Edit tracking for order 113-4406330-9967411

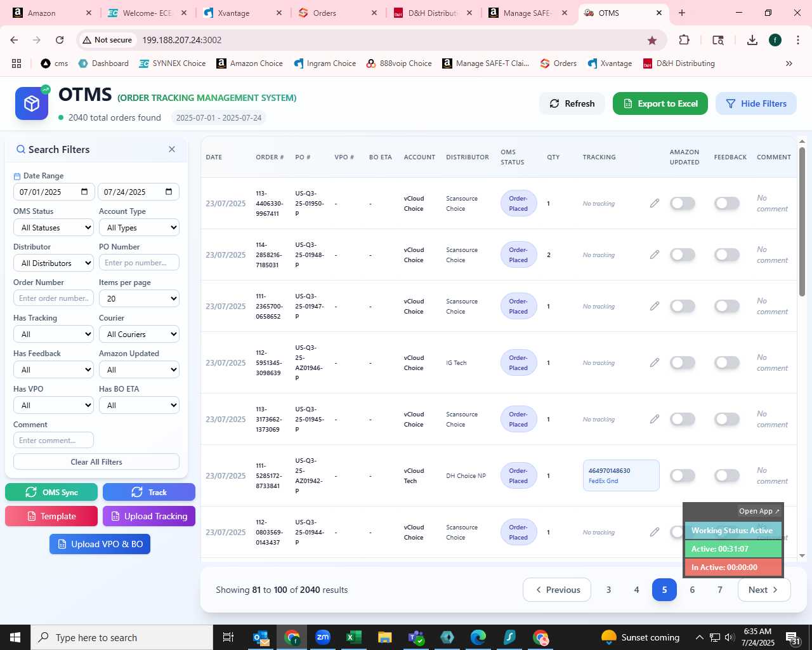point(655,203)
